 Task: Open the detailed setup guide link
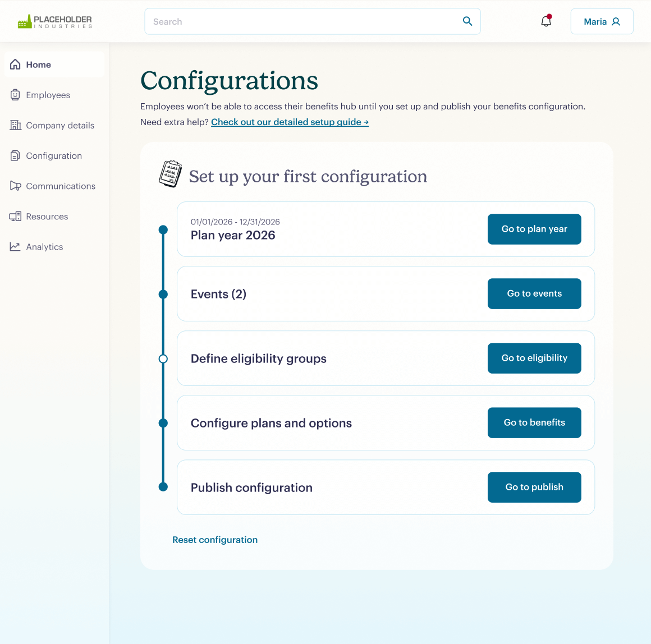point(290,122)
